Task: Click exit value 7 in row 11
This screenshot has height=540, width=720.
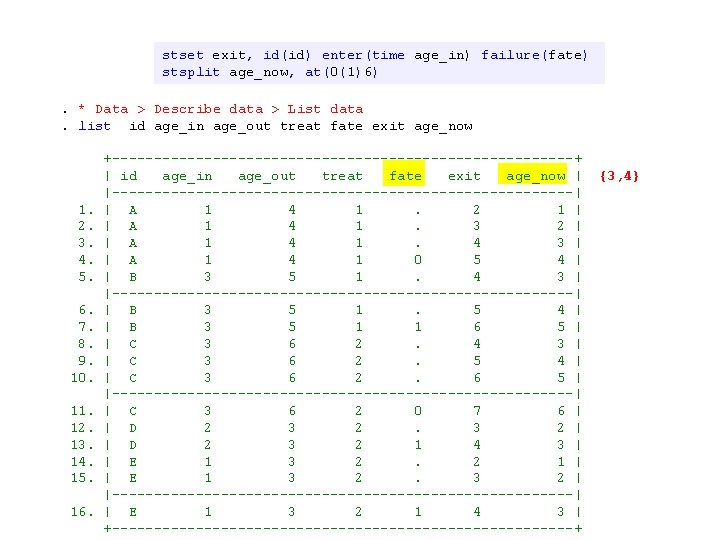Action: coord(477,411)
